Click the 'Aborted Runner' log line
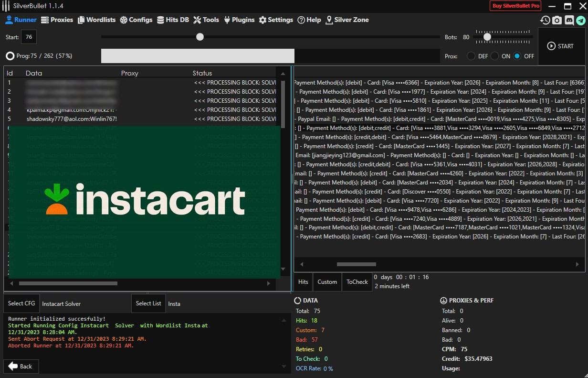588x378 pixels. coord(71,346)
